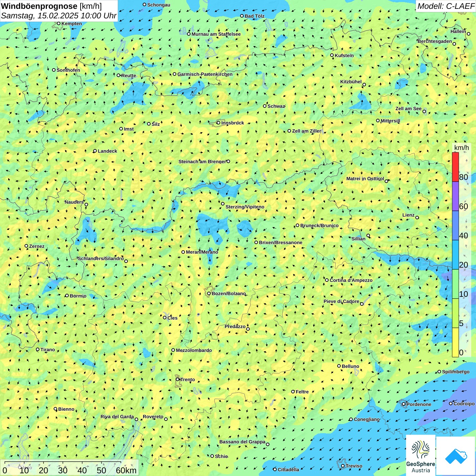This screenshot has height=476, width=476.
Task: Select the cyan 20–40 km/h legend swatch
Action: [x=455, y=255]
